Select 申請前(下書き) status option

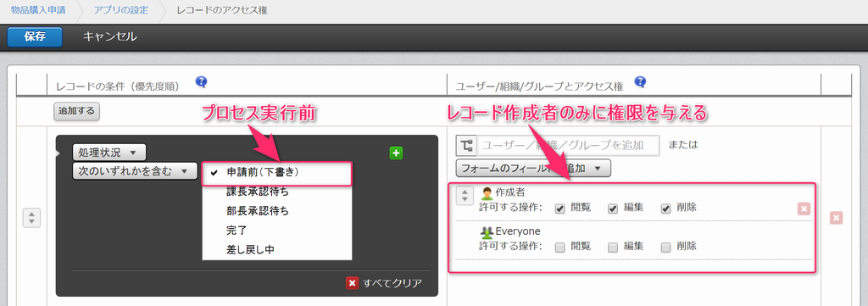coord(277,173)
